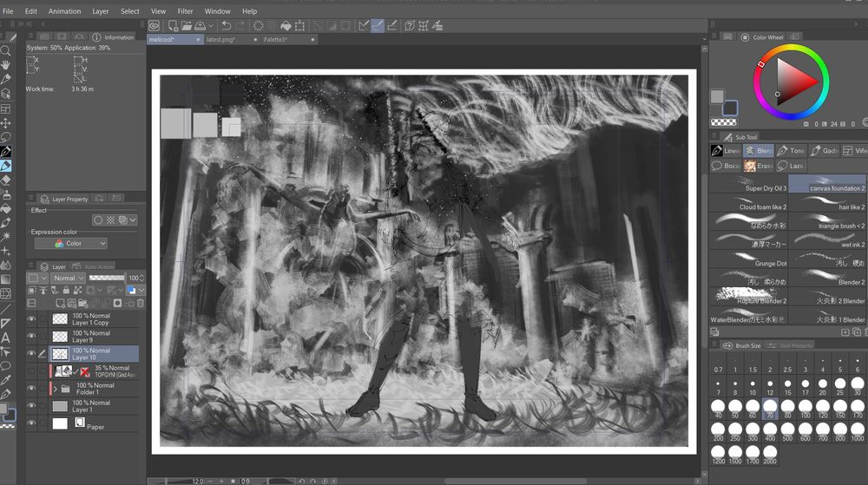
Task: Switch to latest.png document tab
Action: click(x=221, y=39)
